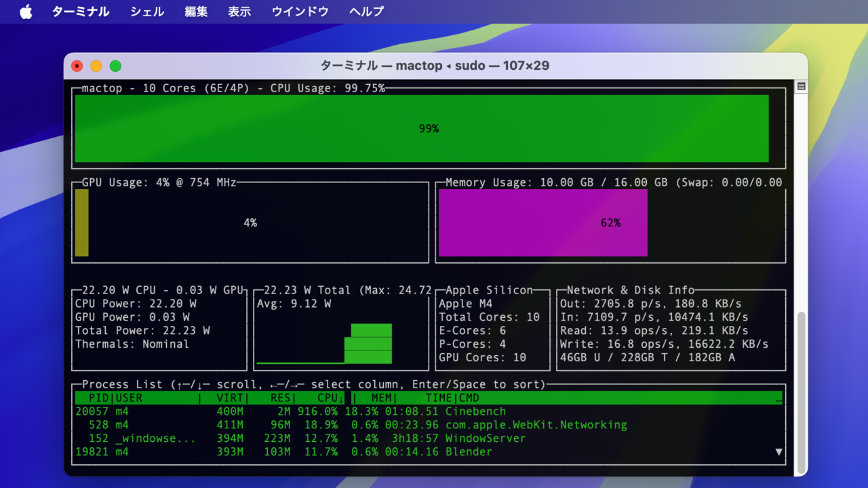Click the Memory Usage 10.00 GB title
868x488 pixels.
614,182
